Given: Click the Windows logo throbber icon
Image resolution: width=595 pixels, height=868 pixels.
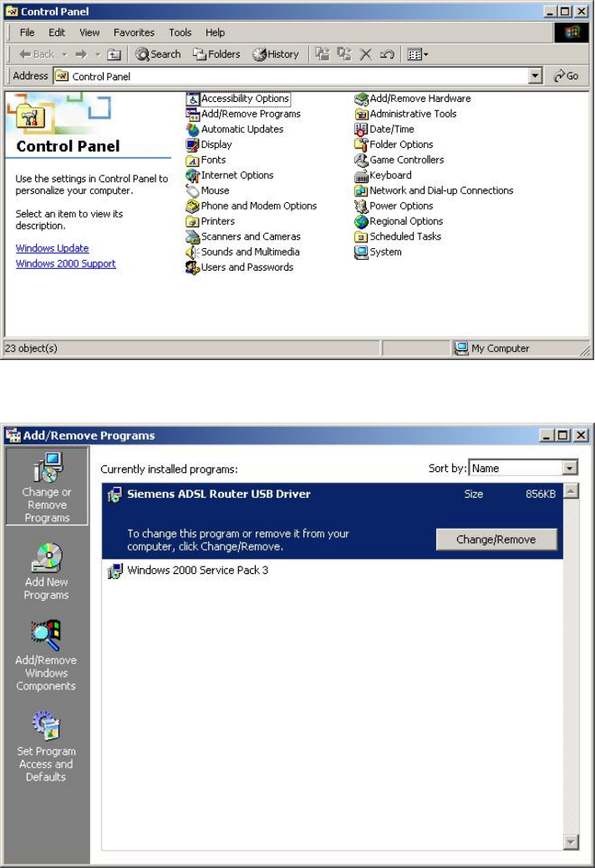Looking at the screenshot, I should coord(572,33).
